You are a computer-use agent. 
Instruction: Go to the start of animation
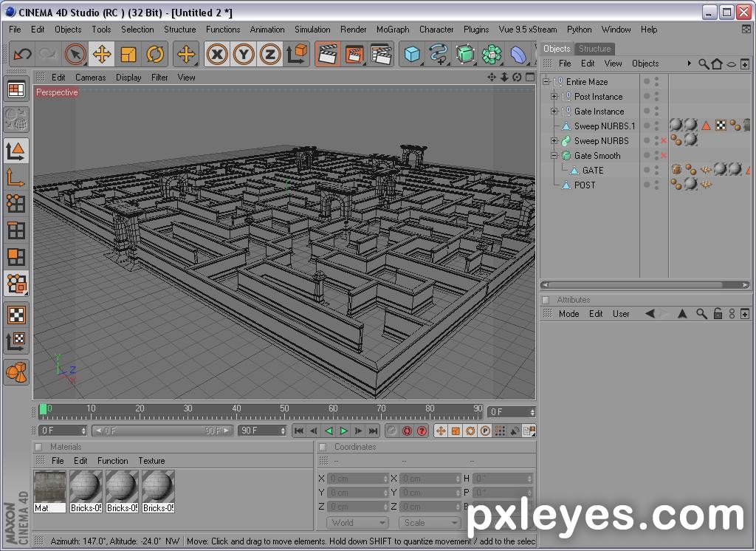[299, 431]
